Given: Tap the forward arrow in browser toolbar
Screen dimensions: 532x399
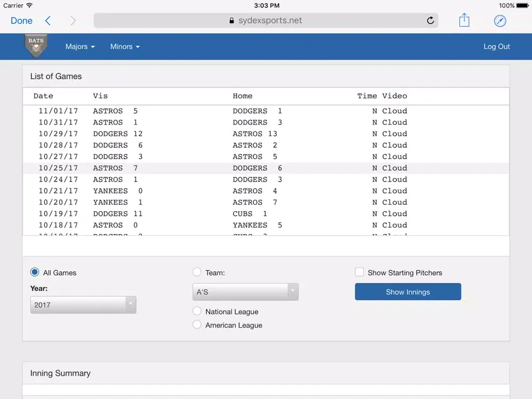Looking at the screenshot, I should [73, 21].
